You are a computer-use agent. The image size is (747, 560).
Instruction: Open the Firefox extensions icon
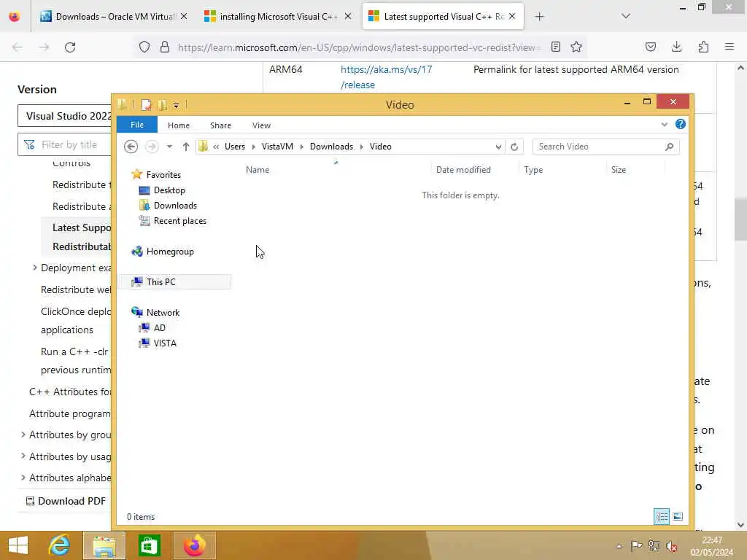pos(703,47)
